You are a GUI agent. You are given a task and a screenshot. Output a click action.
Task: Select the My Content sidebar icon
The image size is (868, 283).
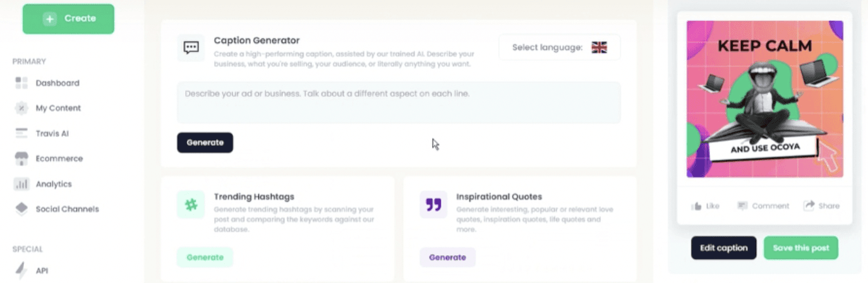point(21,108)
